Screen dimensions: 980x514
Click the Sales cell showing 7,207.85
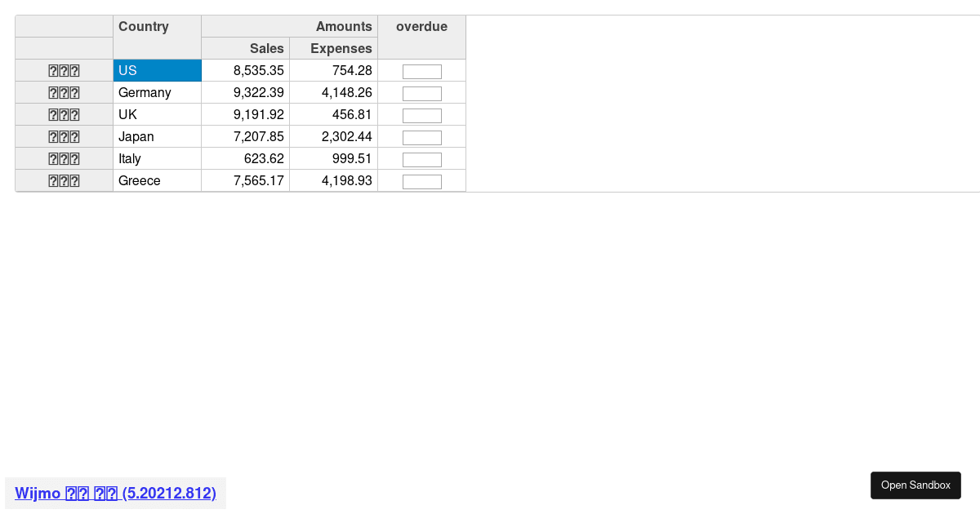click(x=245, y=137)
